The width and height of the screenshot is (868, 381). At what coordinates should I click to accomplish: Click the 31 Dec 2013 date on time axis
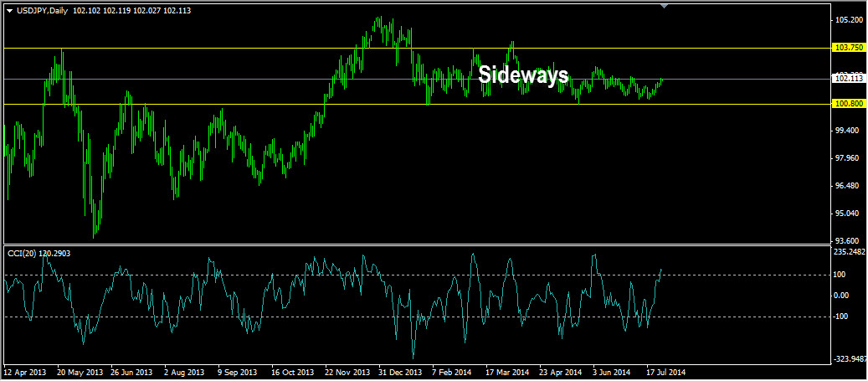[401, 372]
